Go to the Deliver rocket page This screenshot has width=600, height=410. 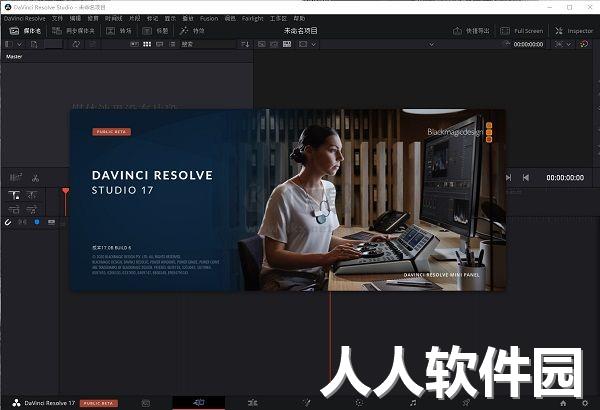click(x=466, y=403)
